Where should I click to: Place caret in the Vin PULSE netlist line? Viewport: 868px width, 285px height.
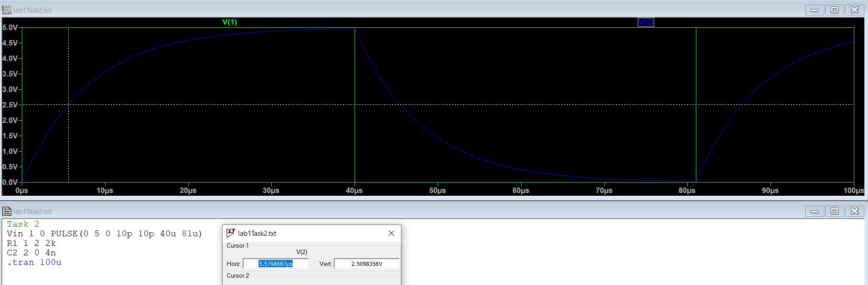(104, 234)
